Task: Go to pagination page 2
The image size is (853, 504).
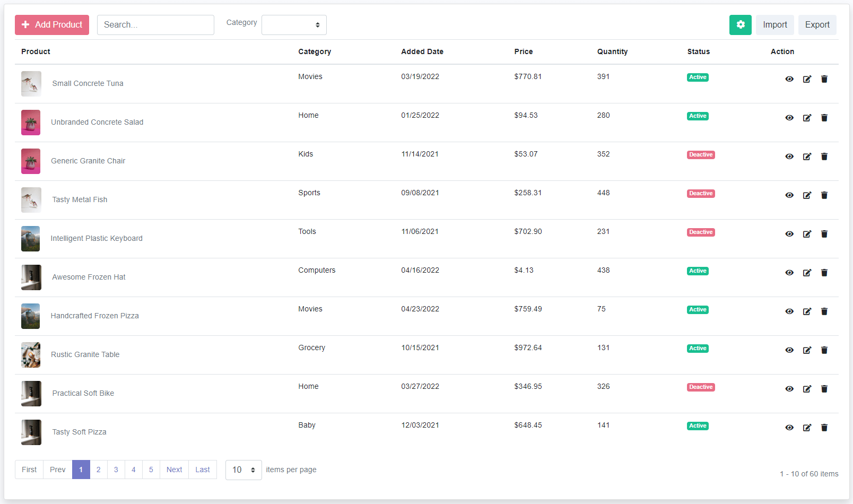Action: pos(98,470)
